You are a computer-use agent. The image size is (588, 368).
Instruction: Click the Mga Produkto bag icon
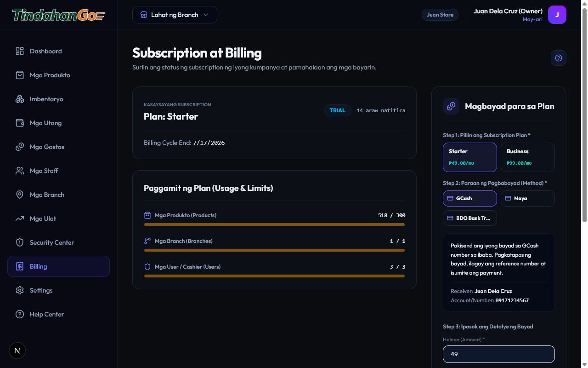(20, 75)
